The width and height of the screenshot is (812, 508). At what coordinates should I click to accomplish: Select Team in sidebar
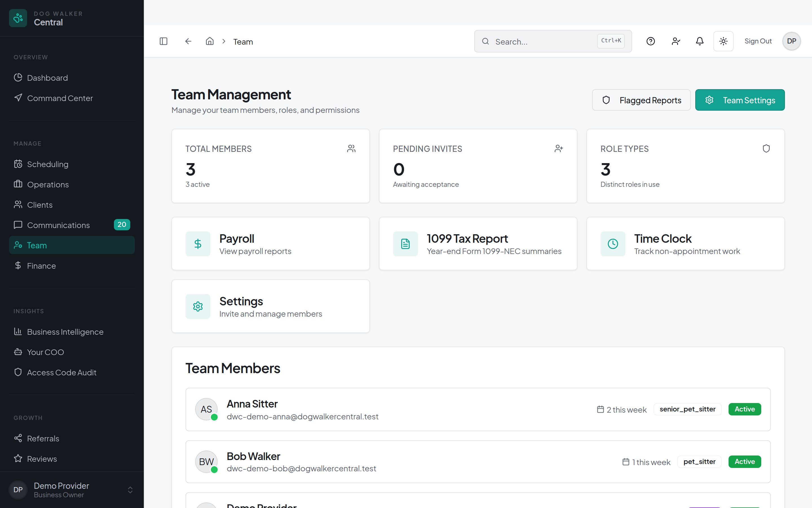click(72, 245)
